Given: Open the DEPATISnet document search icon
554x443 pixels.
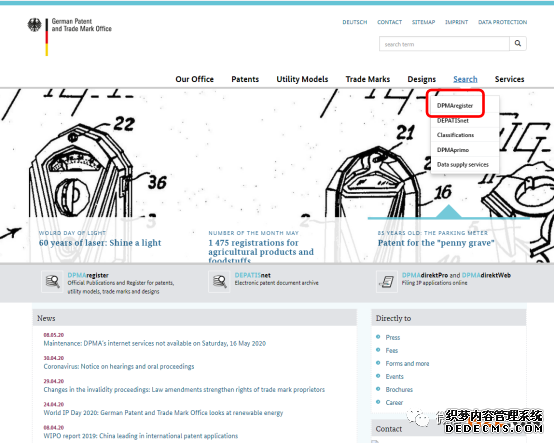Looking at the screenshot, I should coord(219,282).
